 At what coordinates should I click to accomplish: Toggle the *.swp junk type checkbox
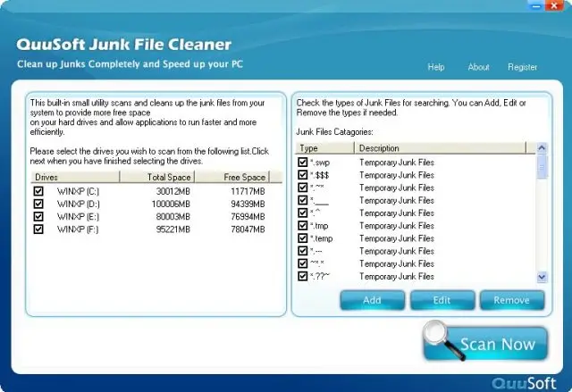click(302, 163)
